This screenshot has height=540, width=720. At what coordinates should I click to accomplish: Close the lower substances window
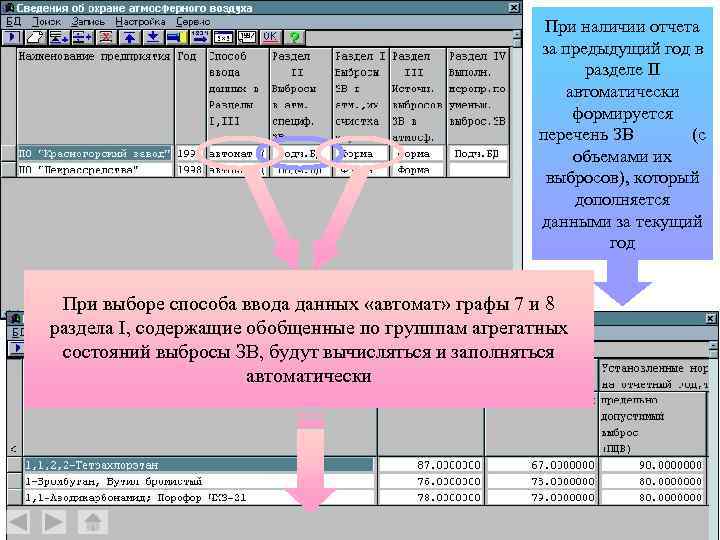tap(710, 318)
